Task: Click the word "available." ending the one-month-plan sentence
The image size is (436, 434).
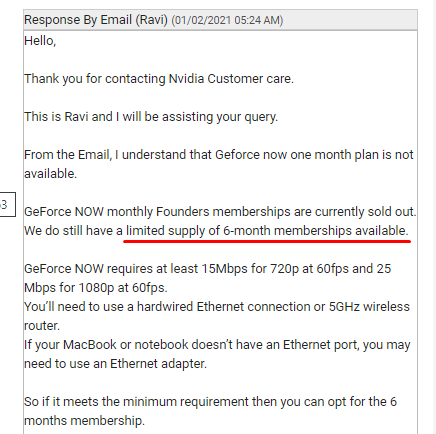Action: (50, 174)
